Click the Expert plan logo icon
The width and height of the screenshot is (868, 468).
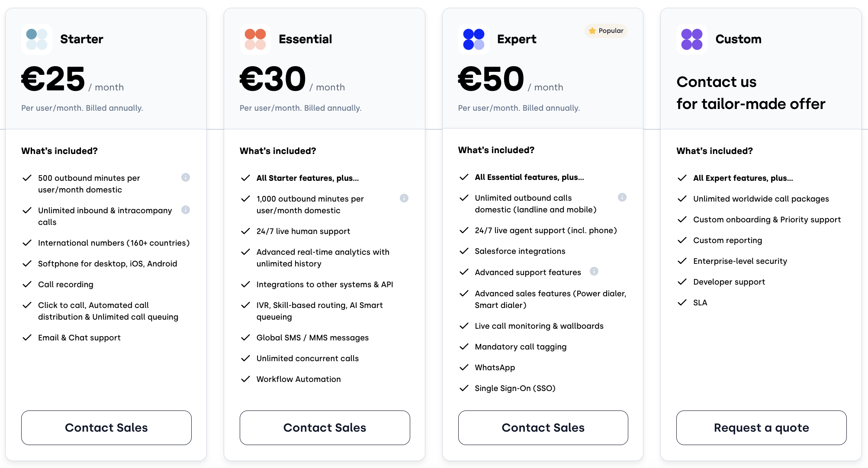tap(473, 39)
